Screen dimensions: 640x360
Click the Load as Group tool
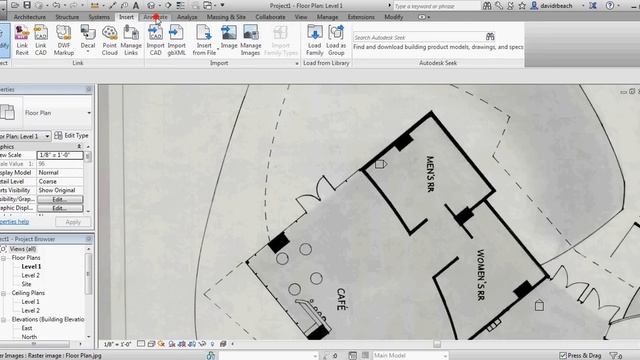point(336,40)
